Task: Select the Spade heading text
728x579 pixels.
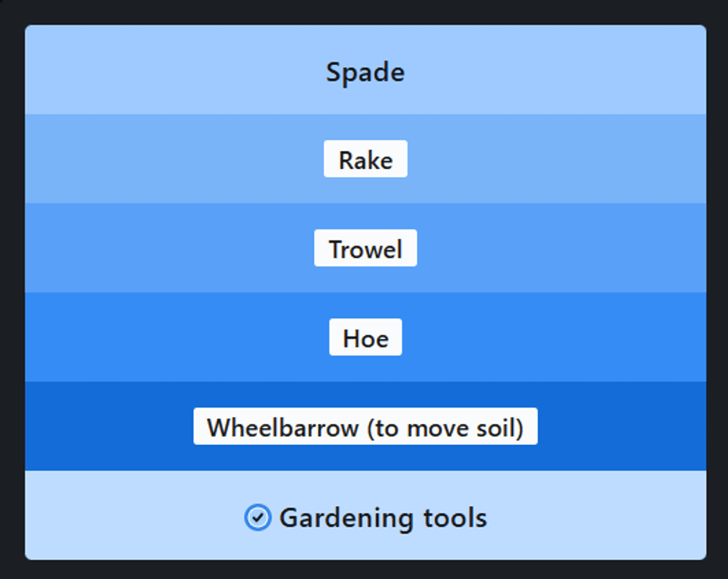Action: tap(365, 73)
